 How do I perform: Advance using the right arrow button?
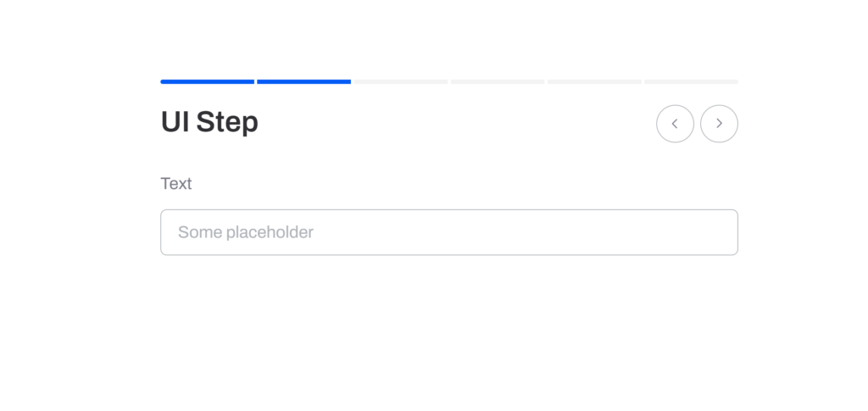(719, 124)
